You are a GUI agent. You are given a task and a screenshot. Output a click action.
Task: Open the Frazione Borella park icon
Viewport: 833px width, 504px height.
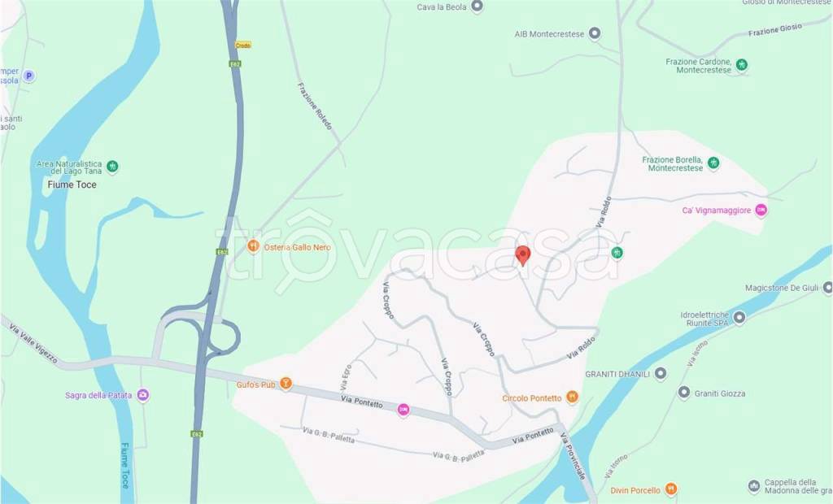point(713,163)
